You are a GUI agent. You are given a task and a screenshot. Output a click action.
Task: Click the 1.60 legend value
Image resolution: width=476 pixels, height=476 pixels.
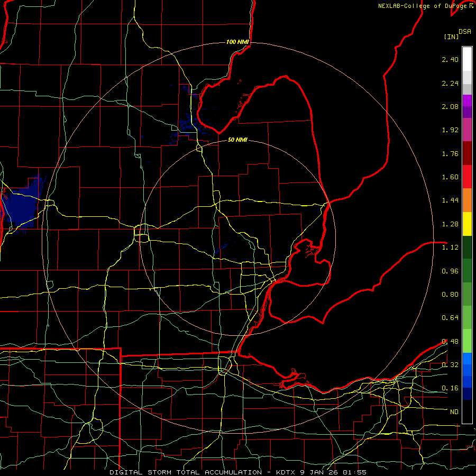[450, 177]
